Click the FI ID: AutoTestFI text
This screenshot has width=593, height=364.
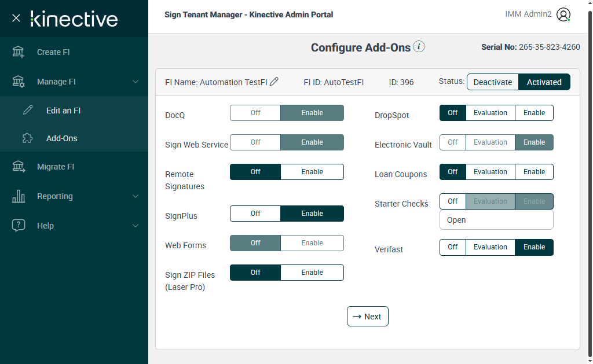tap(334, 82)
